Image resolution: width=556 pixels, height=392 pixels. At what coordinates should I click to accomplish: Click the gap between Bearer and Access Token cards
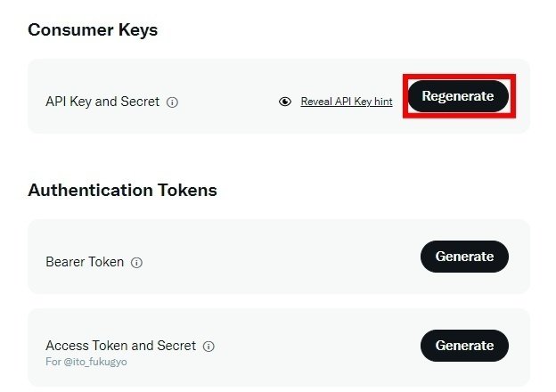click(276, 301)
